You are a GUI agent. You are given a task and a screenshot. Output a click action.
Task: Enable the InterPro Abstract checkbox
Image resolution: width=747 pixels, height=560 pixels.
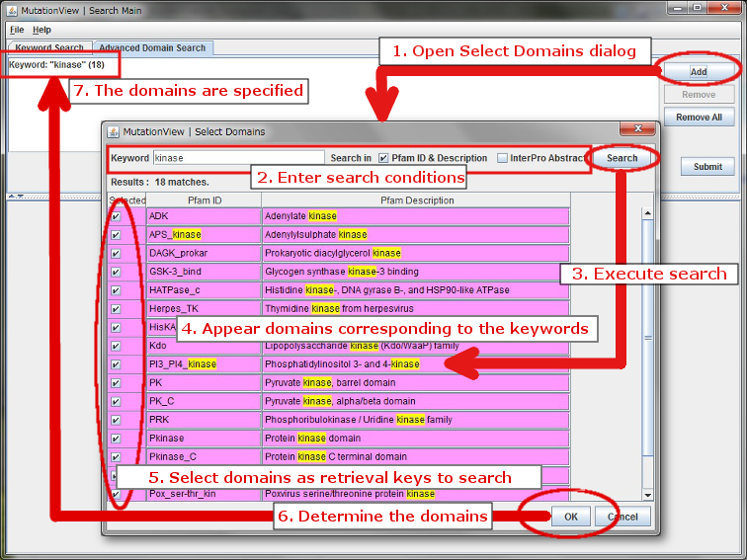503,158
